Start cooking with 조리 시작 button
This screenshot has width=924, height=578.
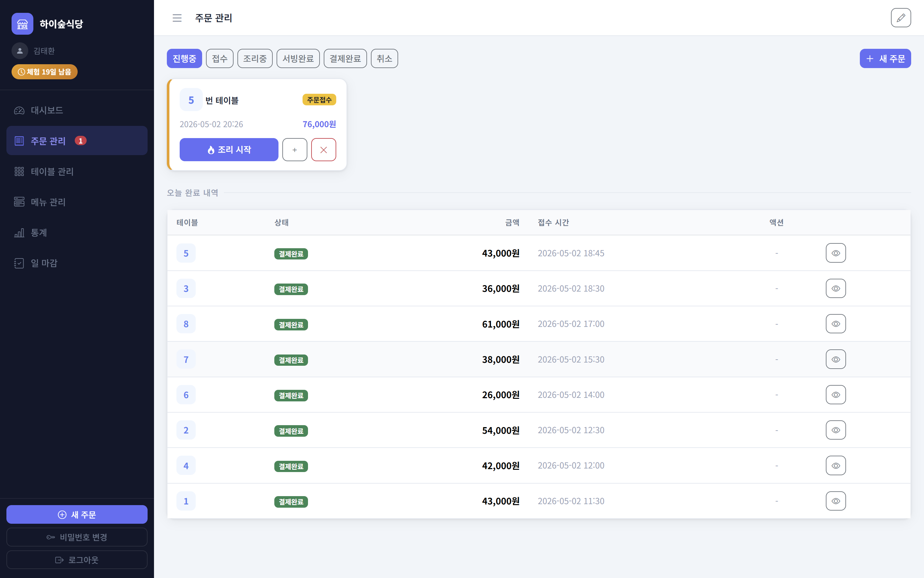click(x=229, y=149)
